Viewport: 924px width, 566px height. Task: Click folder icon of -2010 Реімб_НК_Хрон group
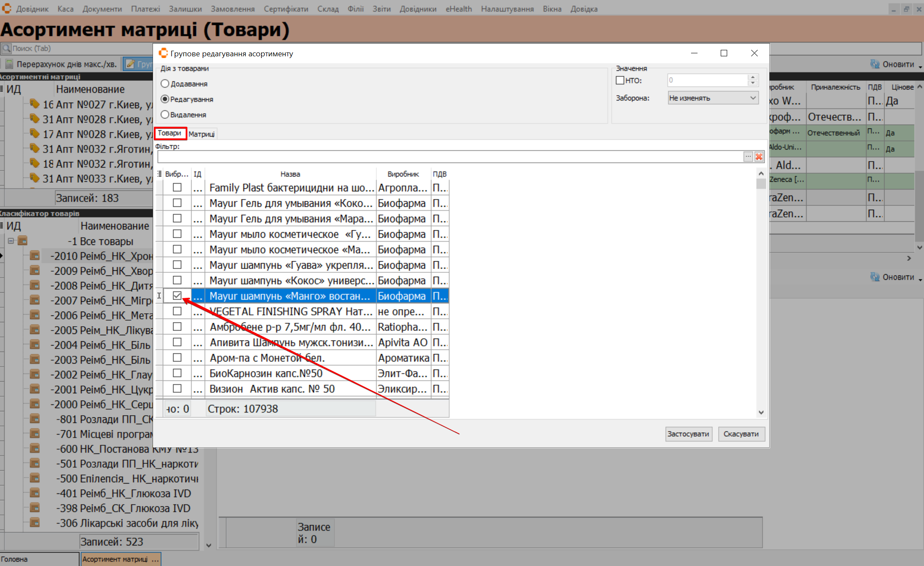point(35,256)
